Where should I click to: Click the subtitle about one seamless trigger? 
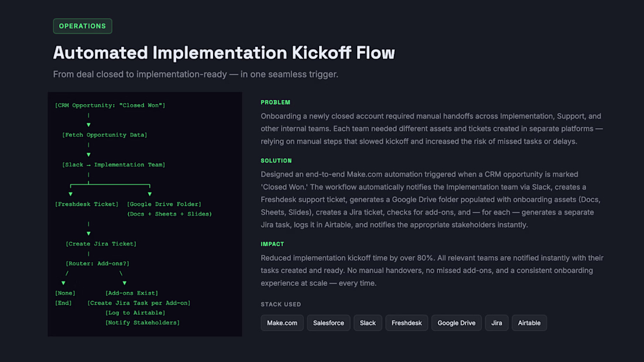(x=196, y=74)
